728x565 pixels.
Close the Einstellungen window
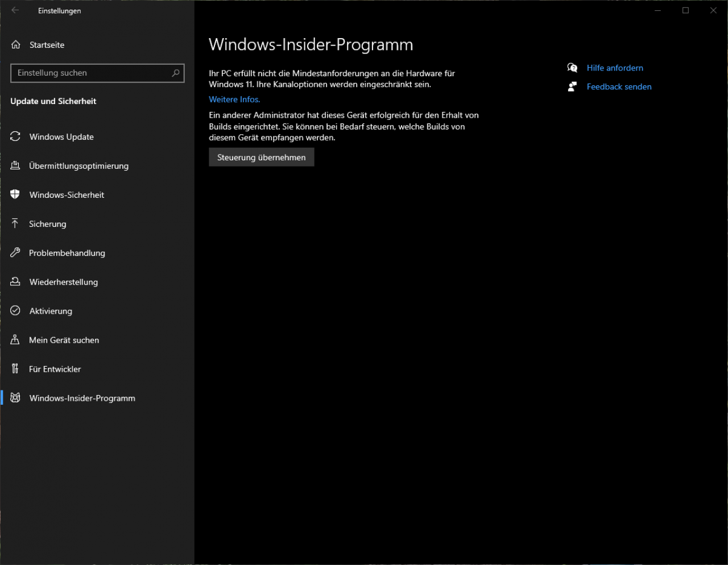point(713,10)
